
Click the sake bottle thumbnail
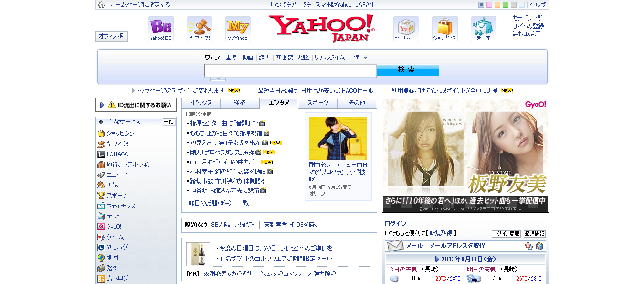[198, 254]
